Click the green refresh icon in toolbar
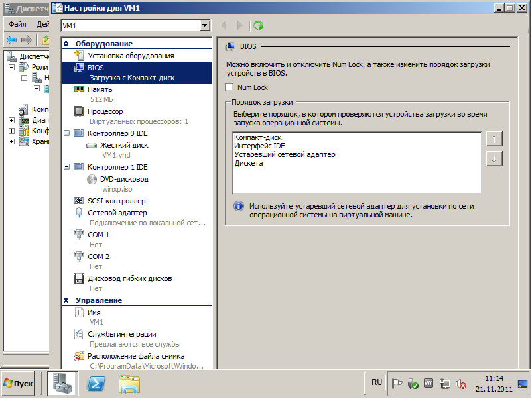532x399 pixels. point(258,25)
